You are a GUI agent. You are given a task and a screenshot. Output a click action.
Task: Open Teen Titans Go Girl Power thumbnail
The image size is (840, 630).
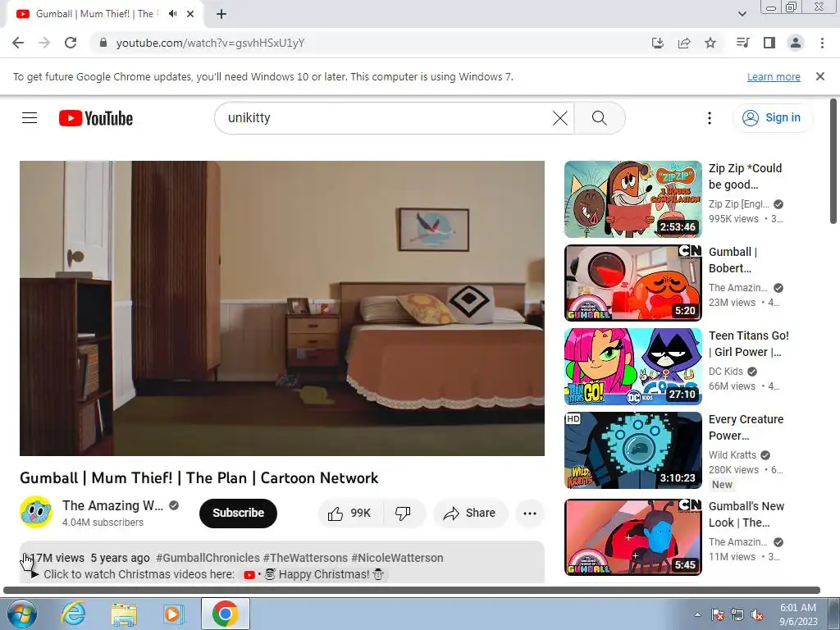(632, 367)
